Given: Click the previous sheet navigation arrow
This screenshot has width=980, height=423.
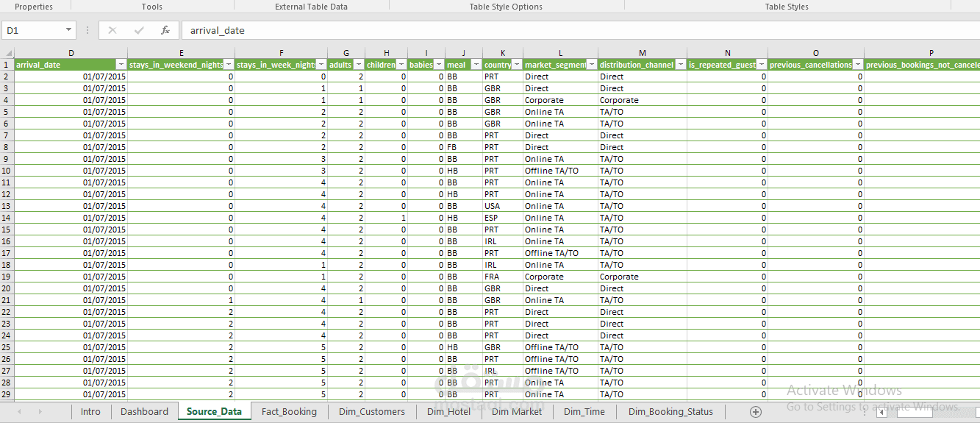Looking at the screenshot, I should point(19,412).
